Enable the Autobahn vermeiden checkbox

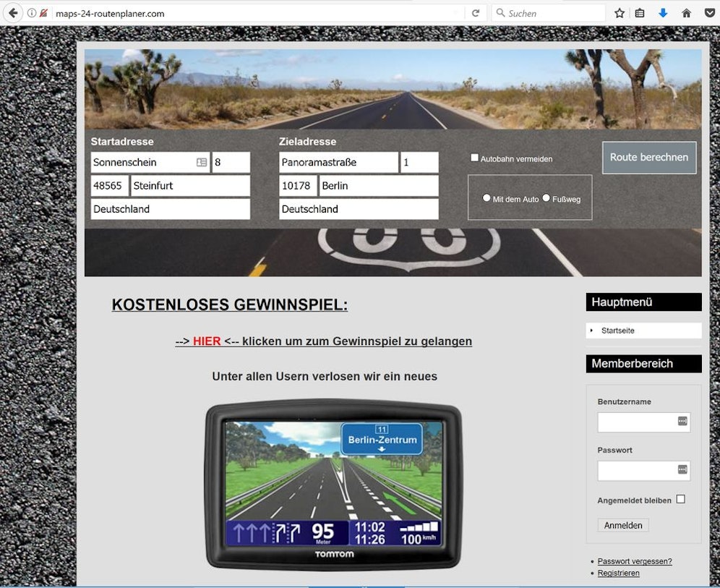475,158
